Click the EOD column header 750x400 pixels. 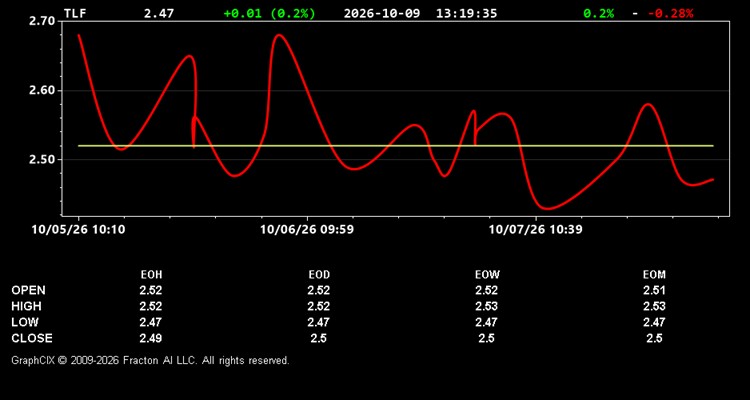319,275
